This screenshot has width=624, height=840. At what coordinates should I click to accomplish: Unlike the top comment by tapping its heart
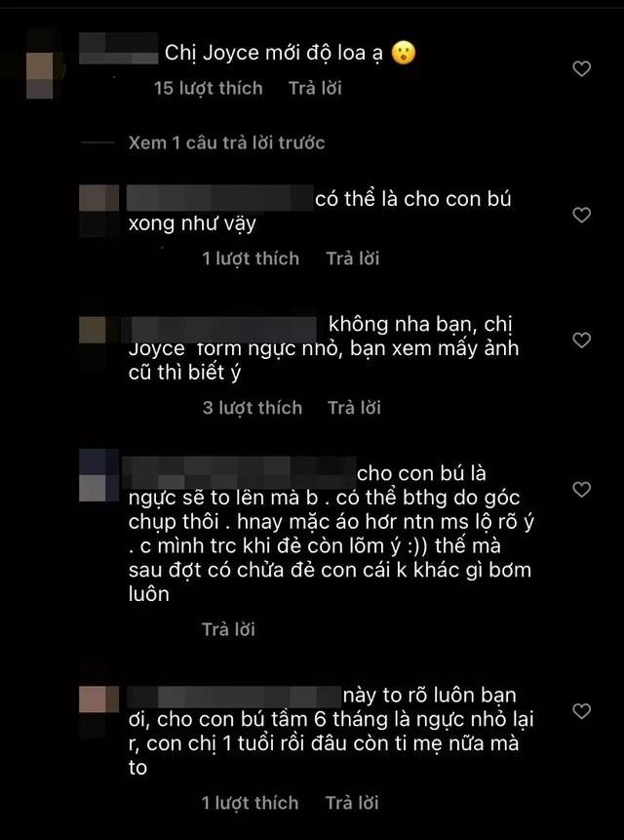pos(580,67)
